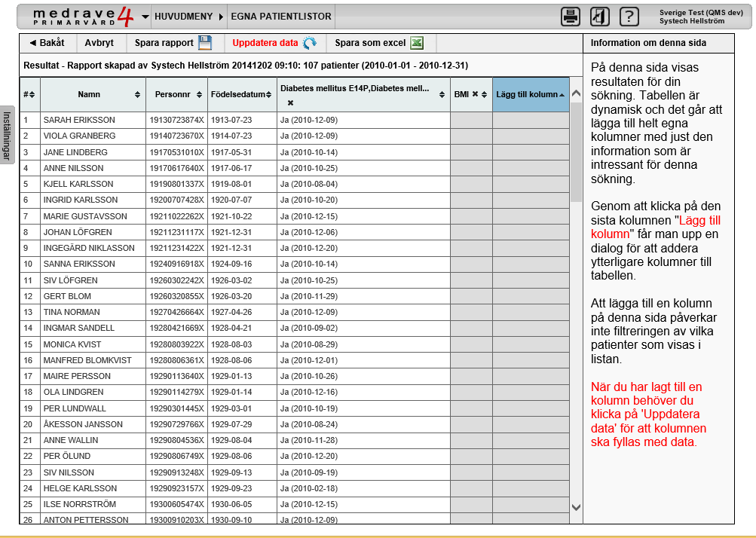Image resolution: width=756 pixels, height=538 pixels.
Task: Sort by the # column arrows
Action: (32, 94)
